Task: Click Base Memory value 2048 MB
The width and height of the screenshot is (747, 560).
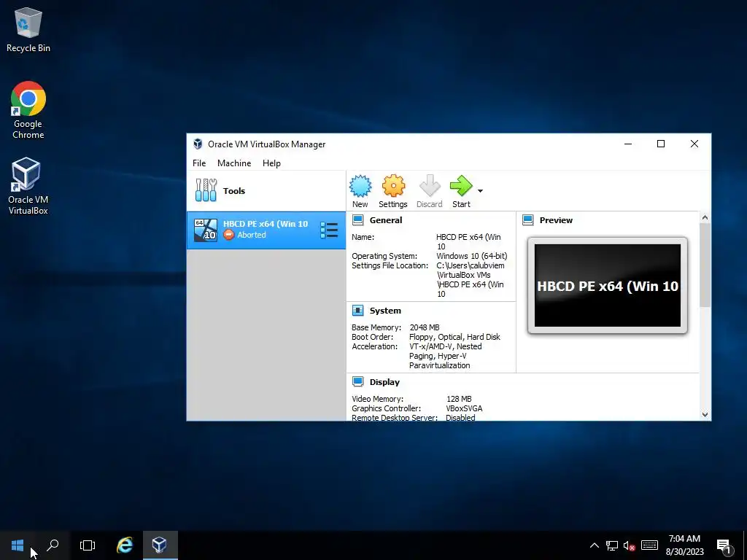Action: point(425,327)
